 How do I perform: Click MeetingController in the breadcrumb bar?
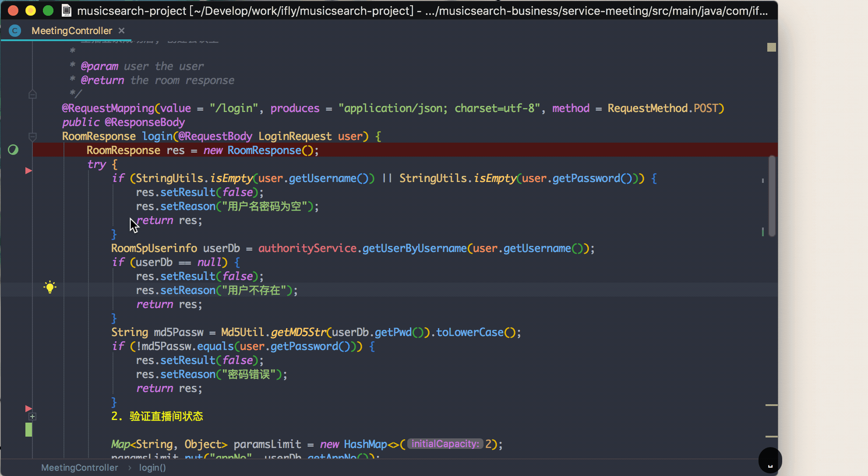(x=79, y=468)
